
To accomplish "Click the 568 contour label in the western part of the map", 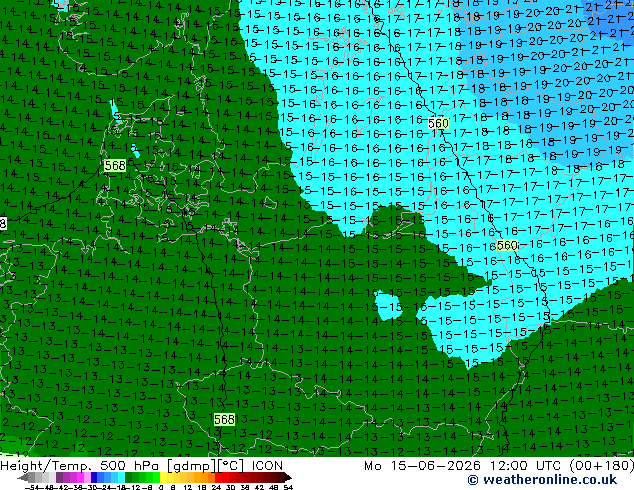I will [x=115, y=165].
